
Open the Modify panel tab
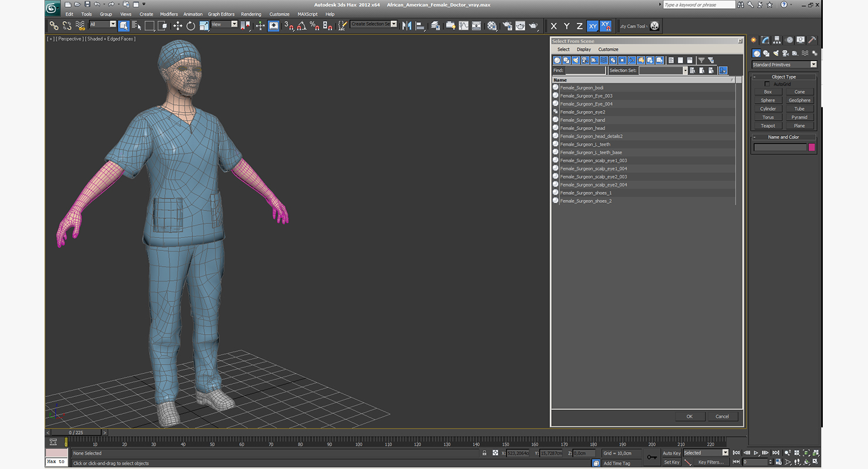(x=765, y=40)
